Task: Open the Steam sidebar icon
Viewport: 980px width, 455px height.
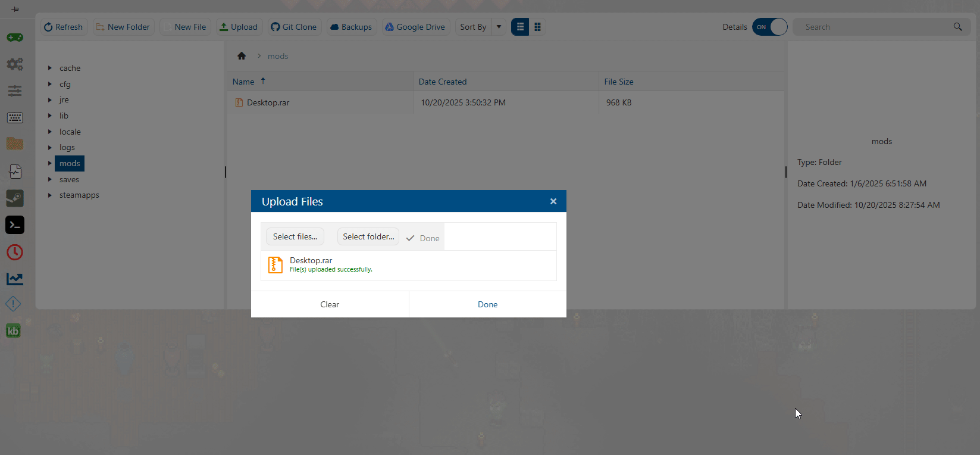Action: pyautogui.click(x=15, y=198)
